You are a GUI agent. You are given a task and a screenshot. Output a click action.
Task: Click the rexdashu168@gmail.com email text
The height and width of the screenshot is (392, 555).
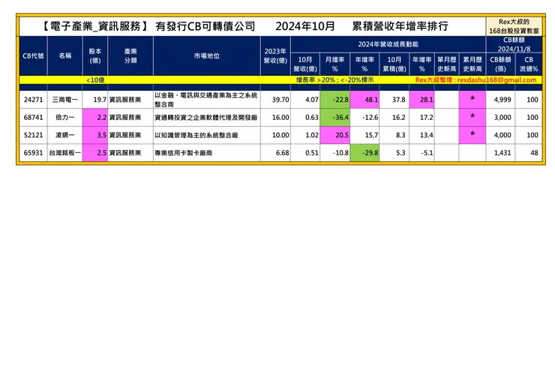pyautogui.click(x=496, y=80)
